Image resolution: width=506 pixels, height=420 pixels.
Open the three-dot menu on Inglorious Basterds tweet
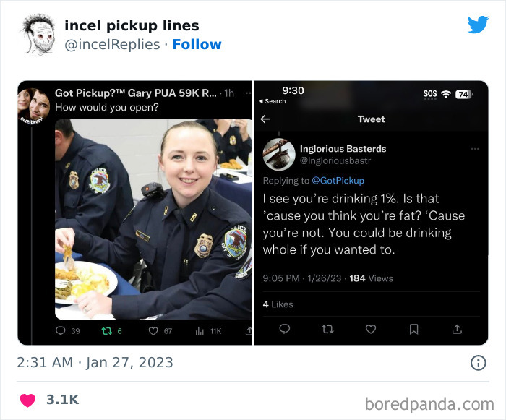[475, 149]
